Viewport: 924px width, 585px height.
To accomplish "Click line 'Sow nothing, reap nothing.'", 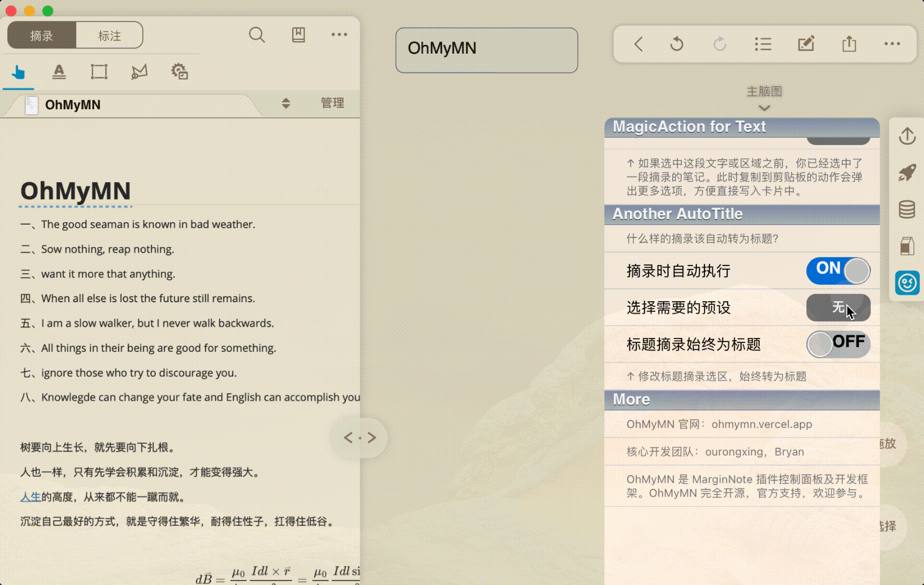I will click(x=108, y=249).
